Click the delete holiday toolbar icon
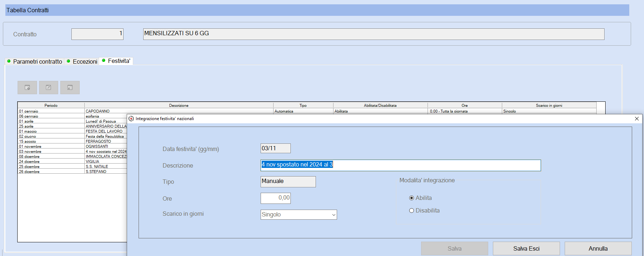Screen dimensions: 644x256 pyautogui.click(x=70, y=87)
